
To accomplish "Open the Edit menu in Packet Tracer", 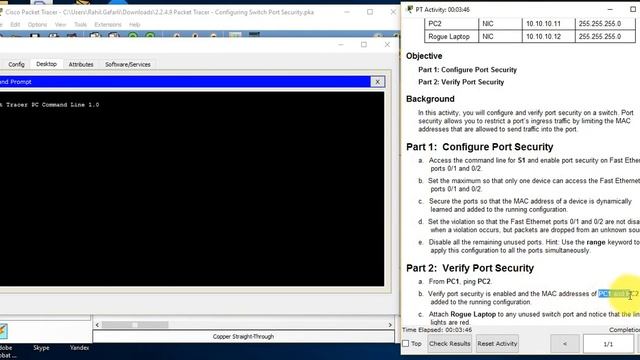I will click(15, 24).
